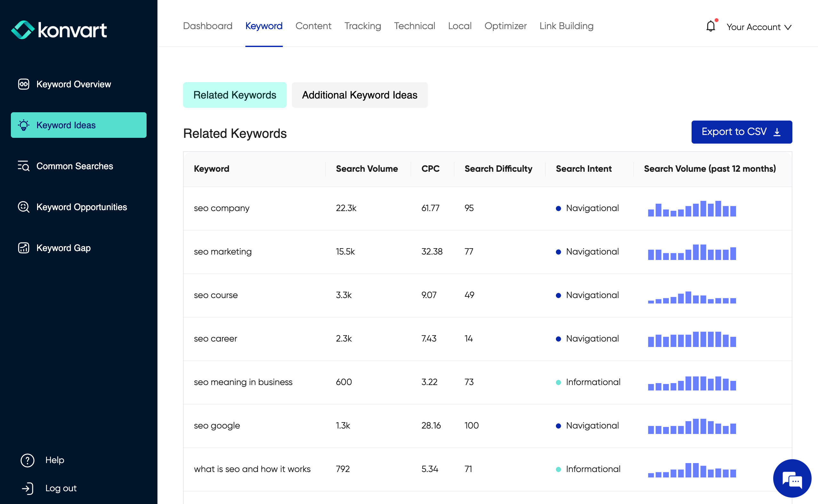
Task: Click the Log out arrow icon
Action: point(27,488)
